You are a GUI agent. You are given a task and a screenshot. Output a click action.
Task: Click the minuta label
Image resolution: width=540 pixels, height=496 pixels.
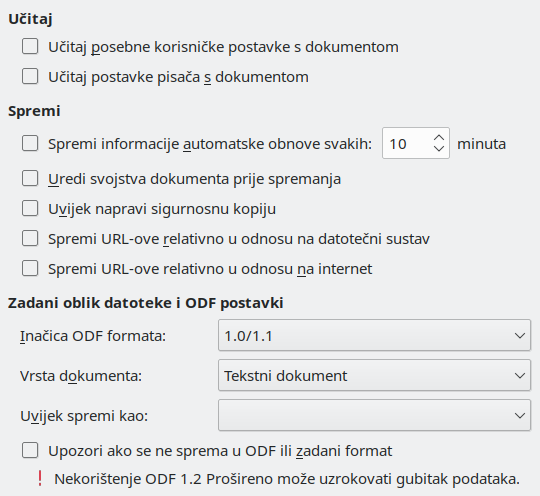481,144
